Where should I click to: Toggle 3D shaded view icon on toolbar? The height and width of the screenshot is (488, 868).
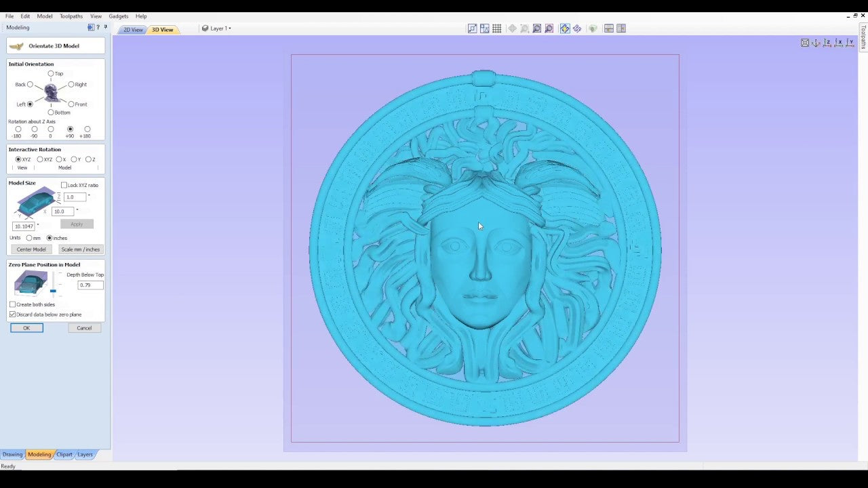click(565, 28)
